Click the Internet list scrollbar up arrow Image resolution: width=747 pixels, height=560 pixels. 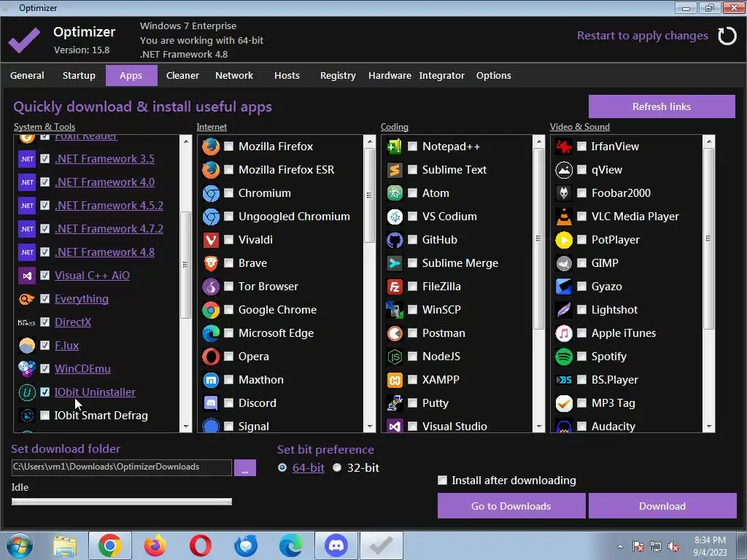pyautogui.click(x=369, y=141)
